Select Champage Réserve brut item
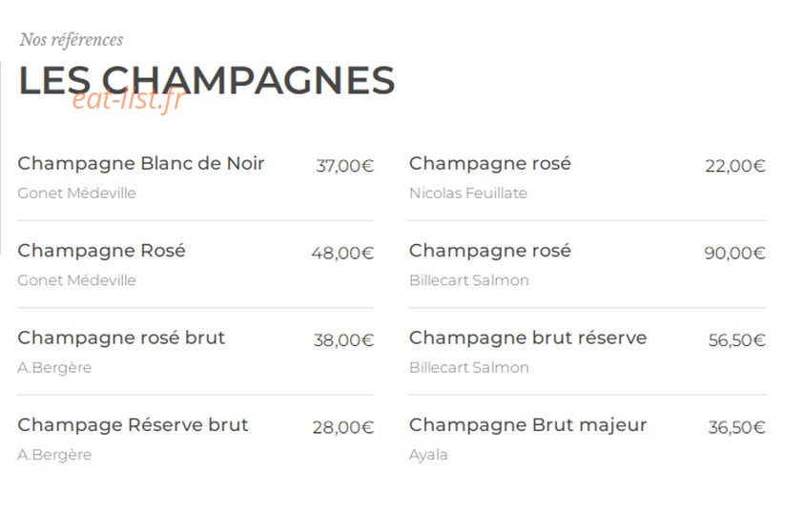Viewport: 805px width, 532px height. tap(133, 425)
